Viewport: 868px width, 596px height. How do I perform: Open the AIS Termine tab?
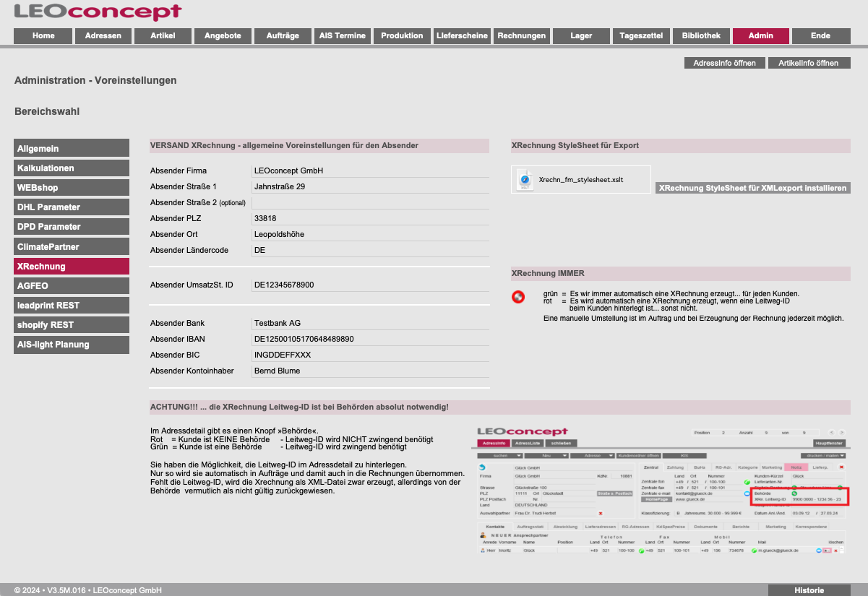click(343, 35)
